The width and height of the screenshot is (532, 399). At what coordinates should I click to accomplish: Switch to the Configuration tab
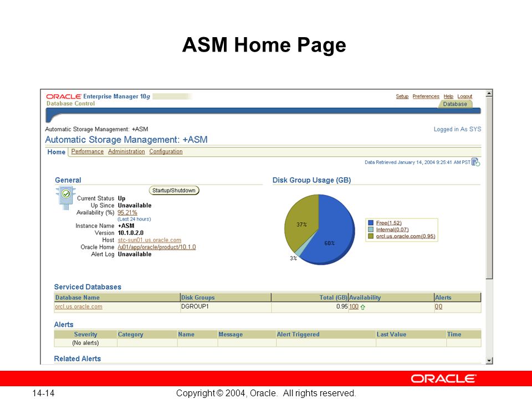[x=166, y=152]
